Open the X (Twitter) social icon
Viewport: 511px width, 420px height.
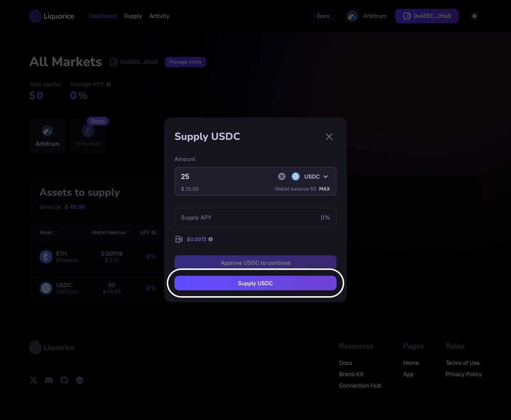point(34,380)
